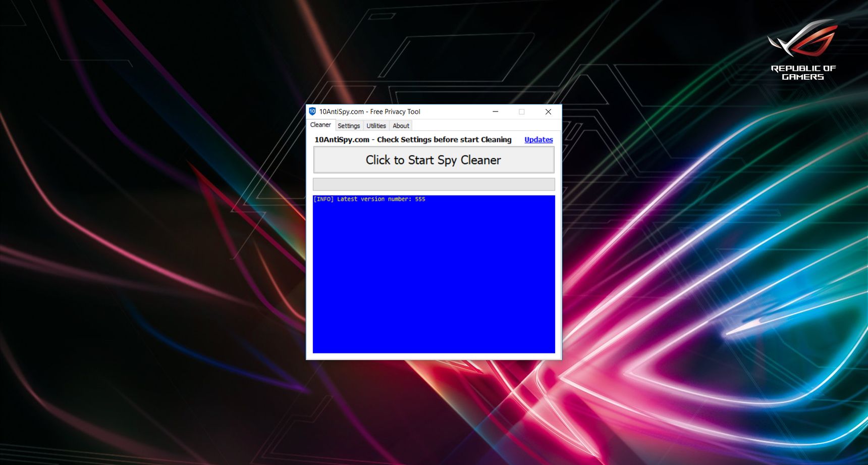Minimize the 10AntiSpy window

[x=496, y=112]
